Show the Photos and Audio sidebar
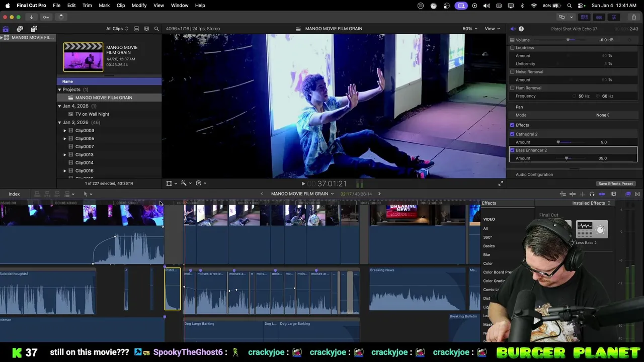The width and height of the screenshot is (644, 362). (20, 29)
